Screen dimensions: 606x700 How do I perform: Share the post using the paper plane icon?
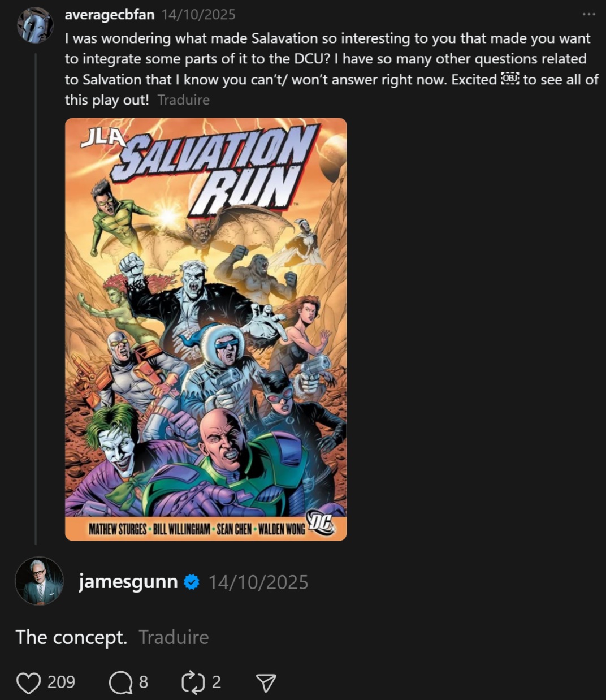(266, 682)
